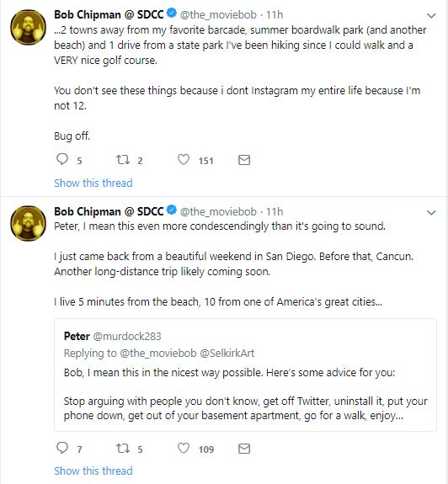The width and height of the screenshot is (448, 484).
Task: Open the second tweet's chevron options menu
Action: coord(431,212)
